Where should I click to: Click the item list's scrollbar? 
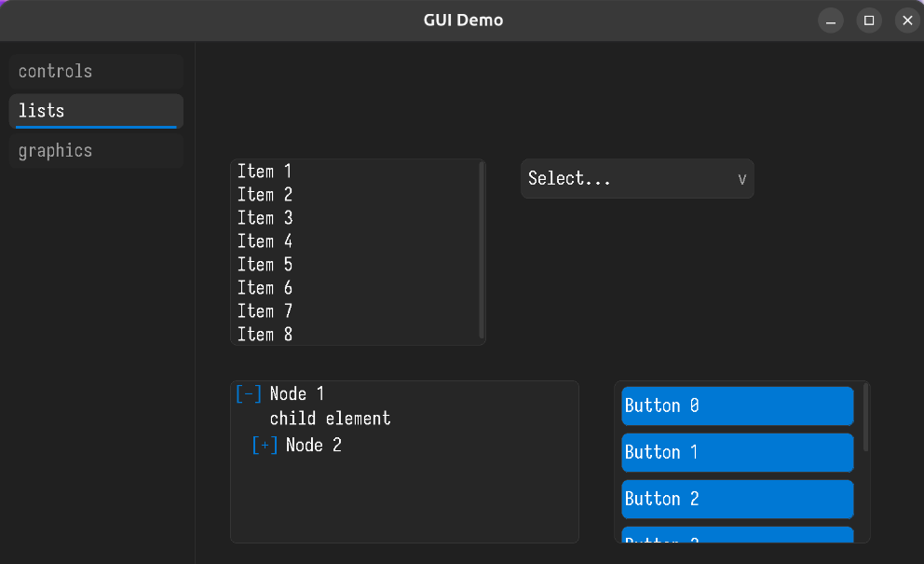pyautogui.click(x=482, y=250)
